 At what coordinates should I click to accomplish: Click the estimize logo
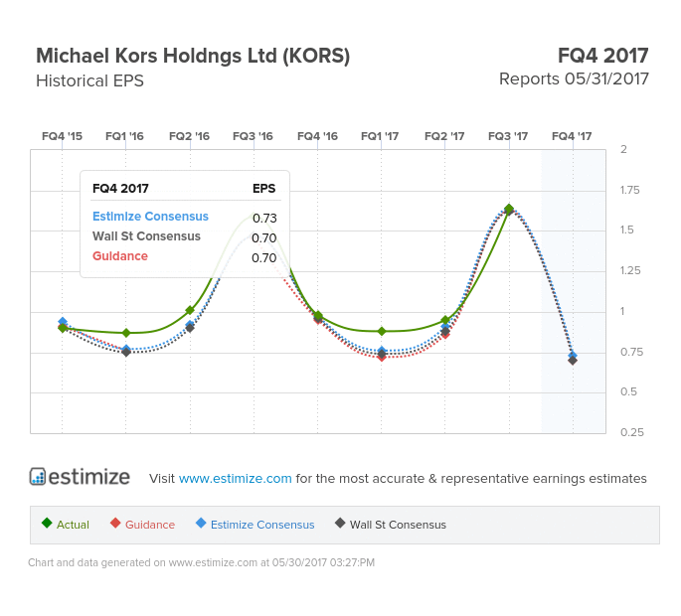(80, 477)
